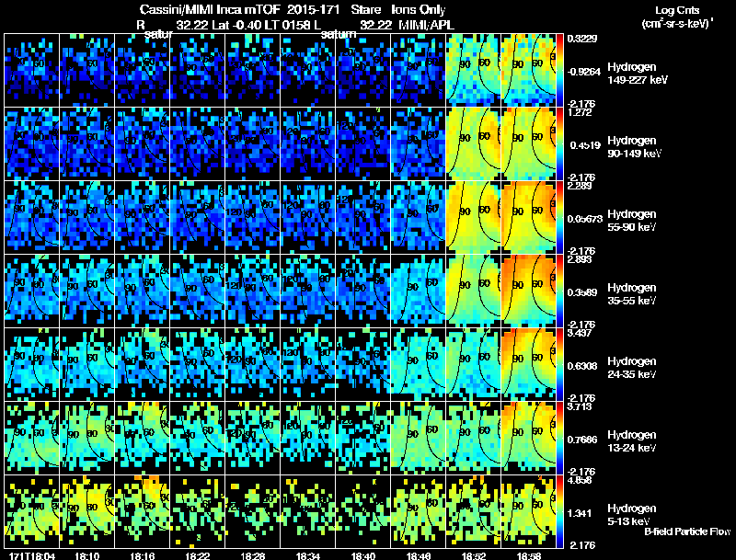Click the '18:34' time label
This screenshot has width=736, height=560.
pyautogui.click(x=308, y=555)
